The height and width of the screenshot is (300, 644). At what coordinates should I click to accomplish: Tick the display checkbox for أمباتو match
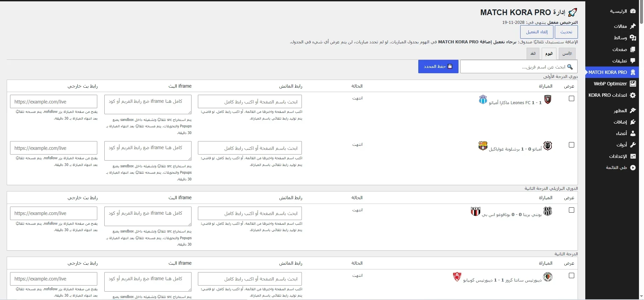pyautogui.click(x=572, y=145)
